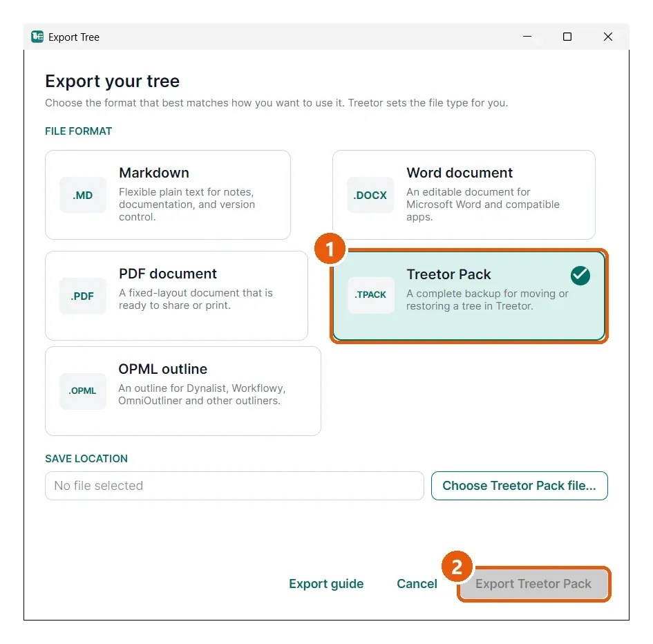Viewport: 653px width, 644px height.
Task: Click the OPML description mentioning Dynalist
Action: (x=202, y=395)
